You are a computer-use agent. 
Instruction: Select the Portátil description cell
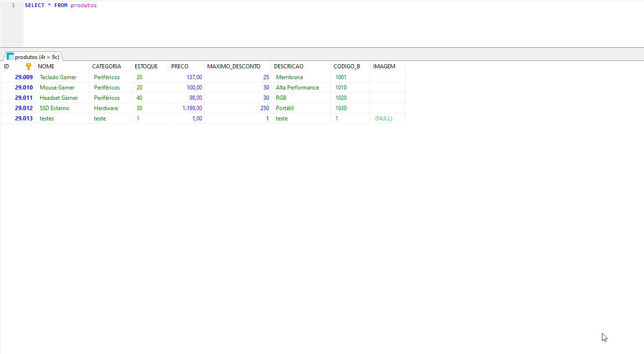(x=301, y=108)
